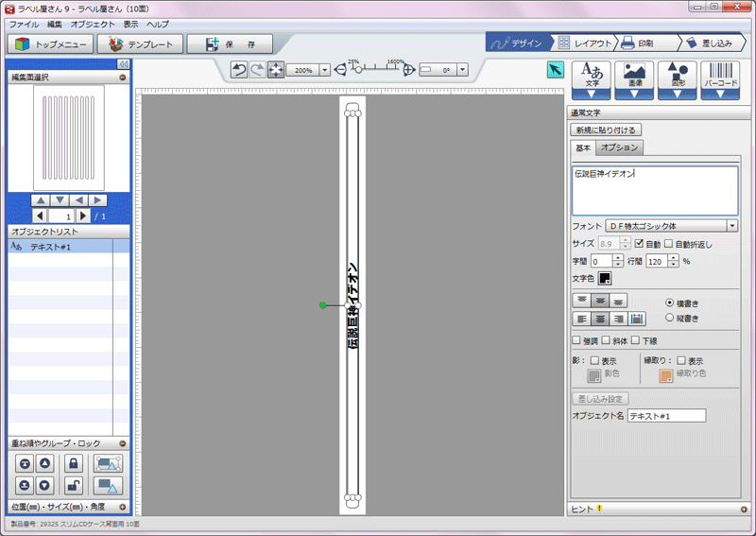Move editing face left with left arrow
This screenshot has height=536, width=756.
78,200
